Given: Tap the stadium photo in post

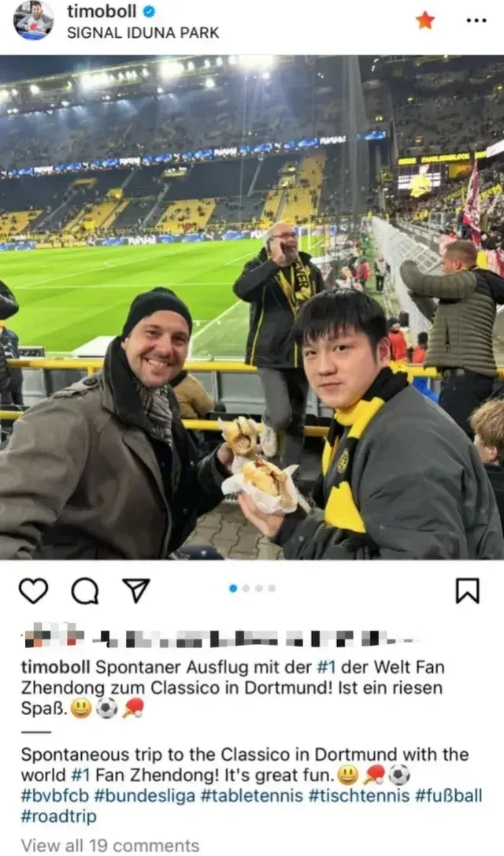Looking at the screenshot, I should point(252,307).
